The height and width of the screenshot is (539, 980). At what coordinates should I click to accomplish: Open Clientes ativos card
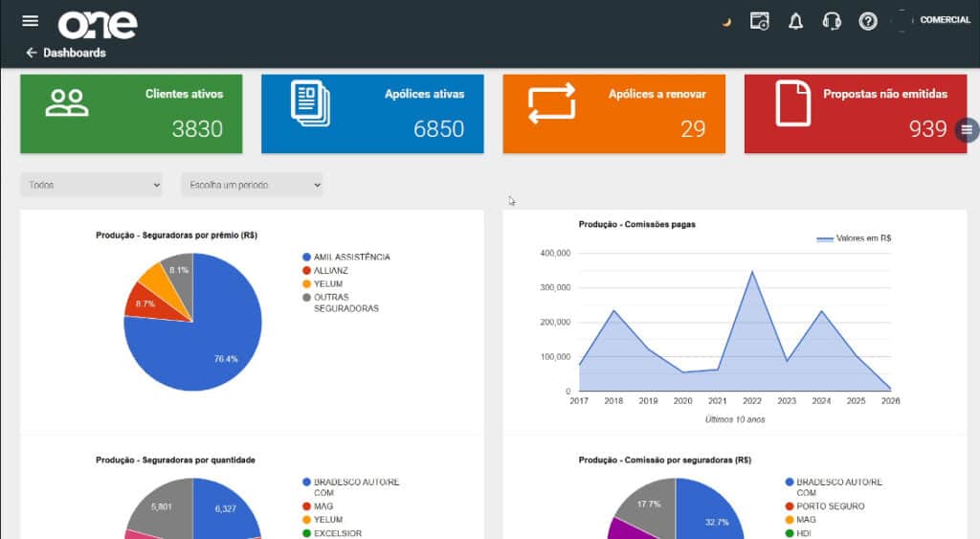(x=131, y=114)
